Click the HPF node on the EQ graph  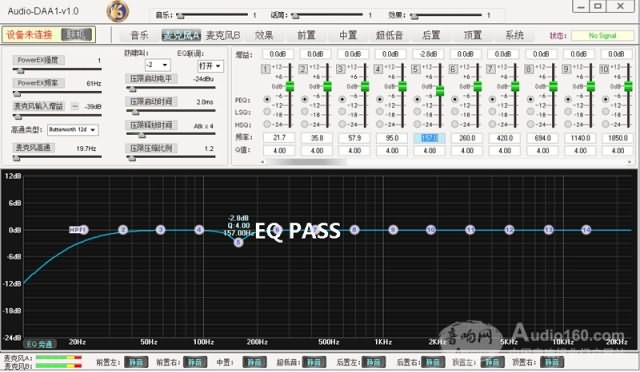point(78,230)
